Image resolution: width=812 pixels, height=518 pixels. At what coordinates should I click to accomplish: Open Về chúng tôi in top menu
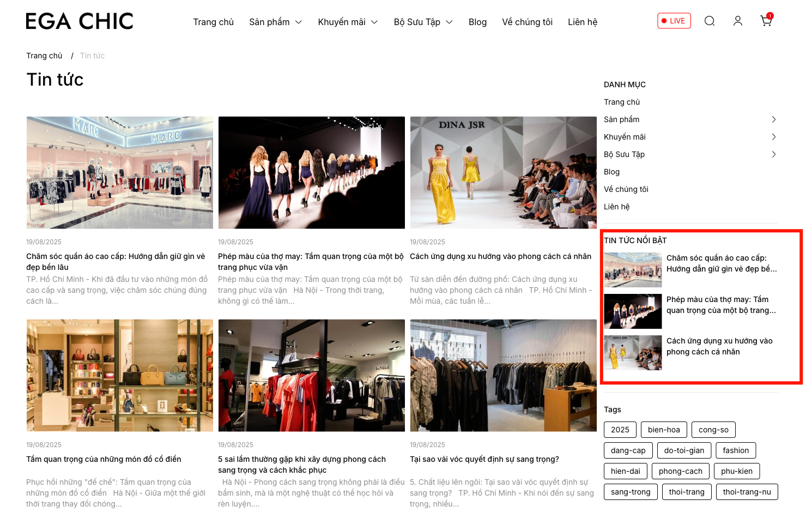point(527,22)
